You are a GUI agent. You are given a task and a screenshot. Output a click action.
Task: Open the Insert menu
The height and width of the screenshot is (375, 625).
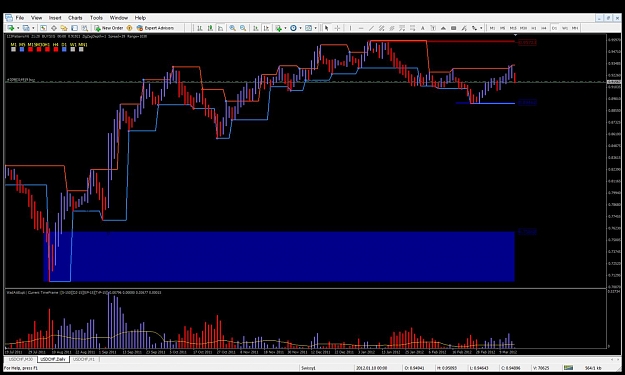pyautogui.click(x=55, y=18)
